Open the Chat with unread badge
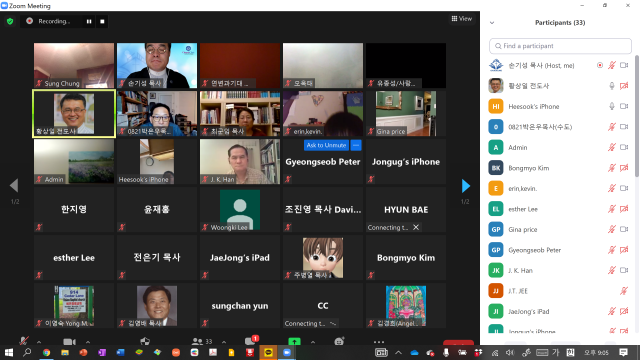 click(x=250, y=341)
